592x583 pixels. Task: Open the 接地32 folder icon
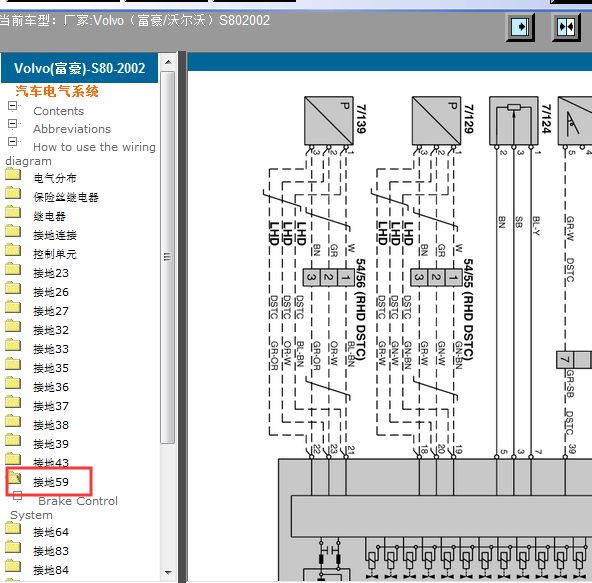pyautogui.click(x=13, y=326)
